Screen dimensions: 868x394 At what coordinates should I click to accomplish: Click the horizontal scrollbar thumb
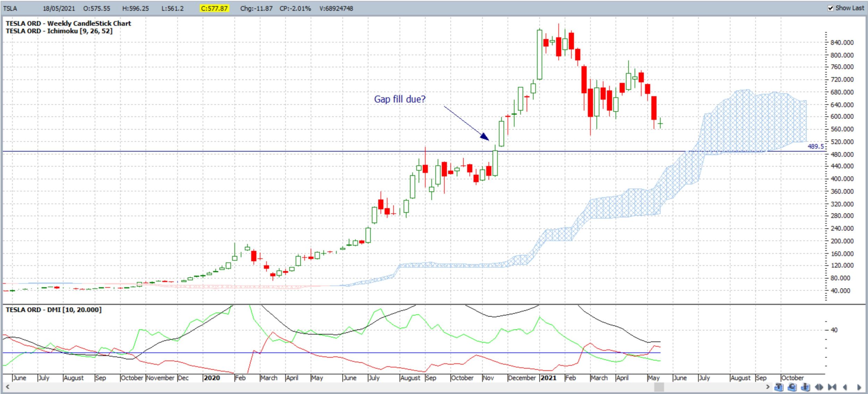[659, 387]
